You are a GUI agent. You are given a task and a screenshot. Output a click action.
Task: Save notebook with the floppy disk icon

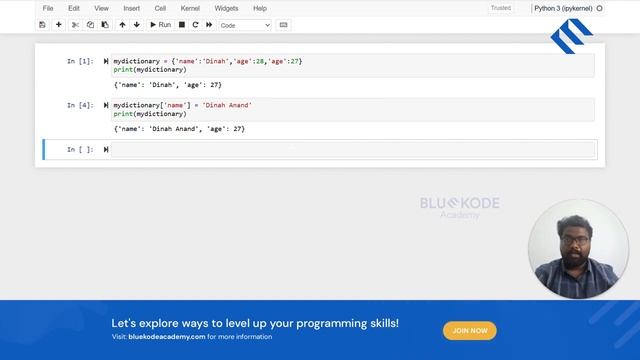42,25
